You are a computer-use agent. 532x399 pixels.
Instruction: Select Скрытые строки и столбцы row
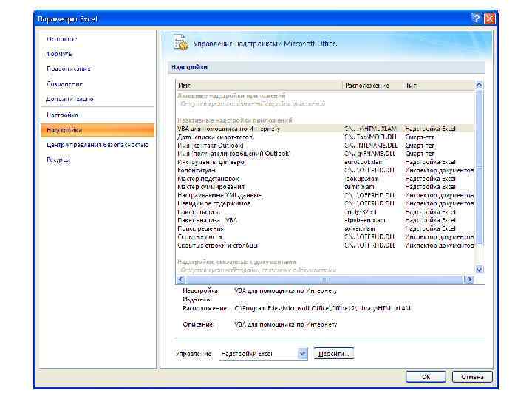(325, 245)
